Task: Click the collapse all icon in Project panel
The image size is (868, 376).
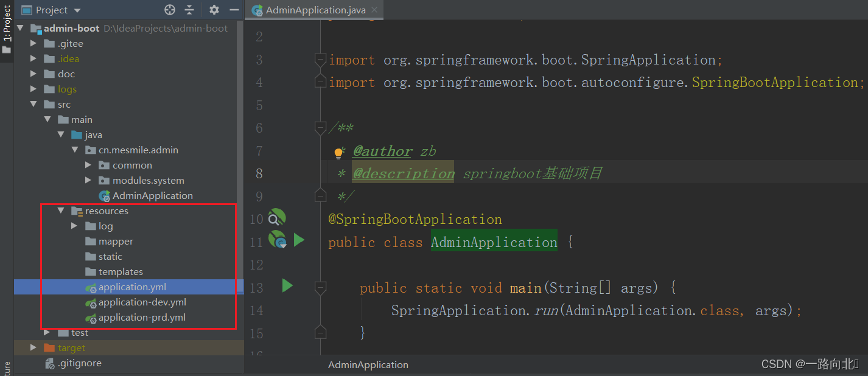Action: [x=189, y=10]
